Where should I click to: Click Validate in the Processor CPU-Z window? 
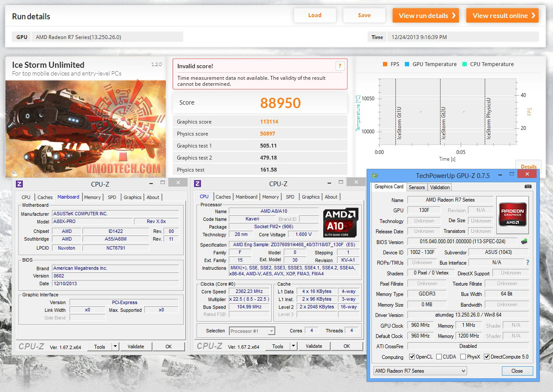[314, 346]
